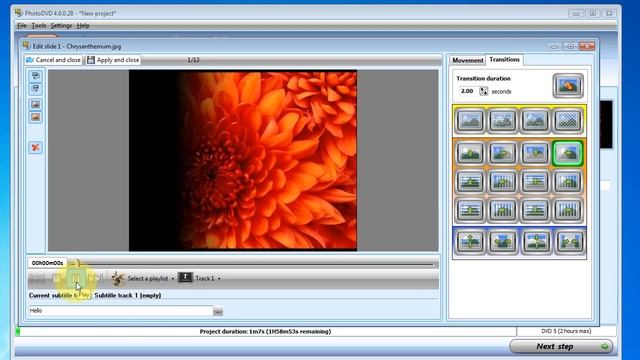Image resolution: width=640 pixels, height=360 pixels.
Task: Pause playback with the highlighted Play button
Action: [76, 278]
